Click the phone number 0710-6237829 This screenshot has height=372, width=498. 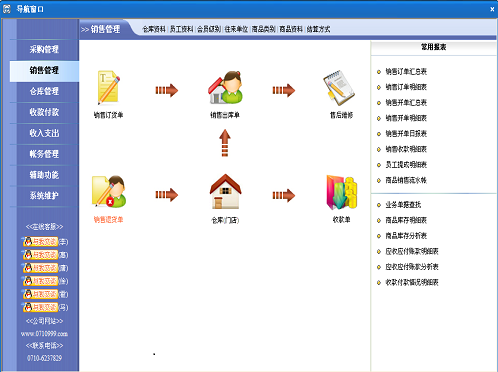pos(44,358)
